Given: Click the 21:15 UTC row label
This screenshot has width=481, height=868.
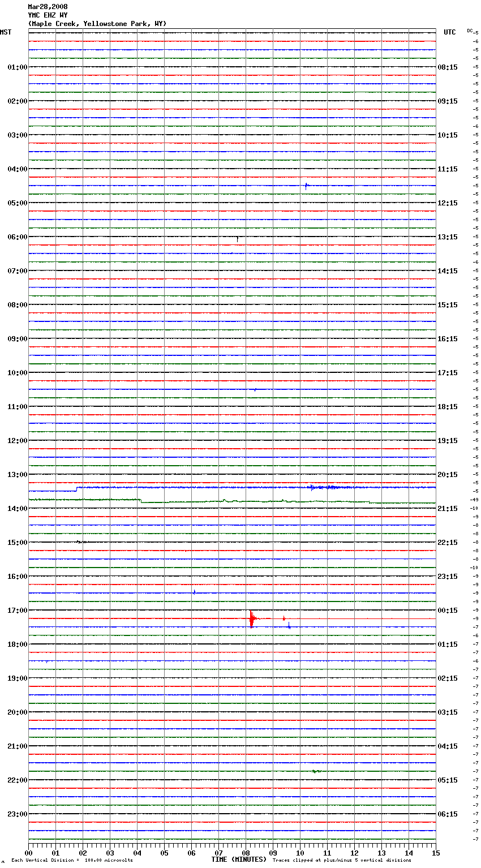Looking at the screenshot, I should (448, 509).
